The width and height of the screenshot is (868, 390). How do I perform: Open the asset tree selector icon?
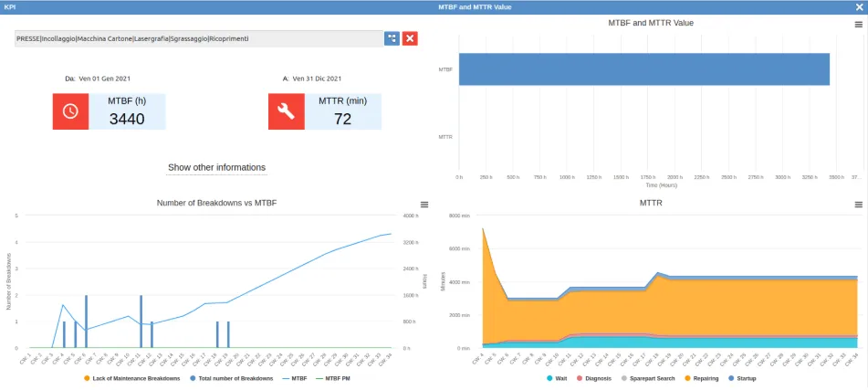point(392,38)
